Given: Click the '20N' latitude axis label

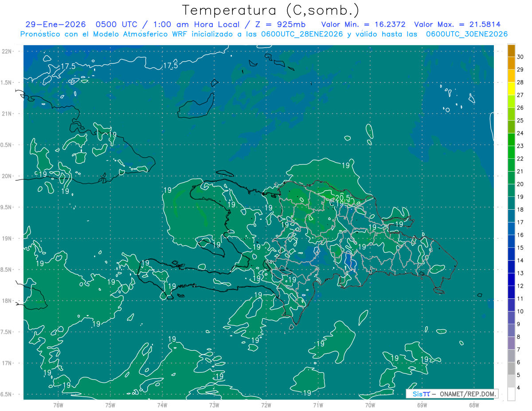Looking at the screenshot, I should [x=8, y=176].
